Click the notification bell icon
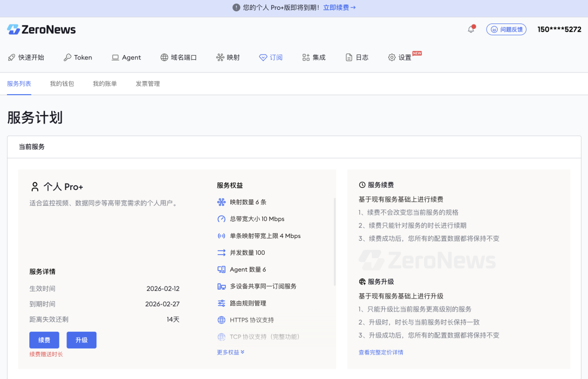The height and width of the screenshot is (379, 588). tap(470, 29)
